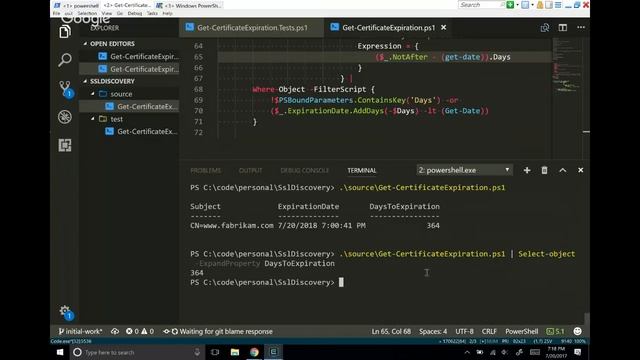
Task: Click the Windows taskbar search field
Action: (137, 352)
